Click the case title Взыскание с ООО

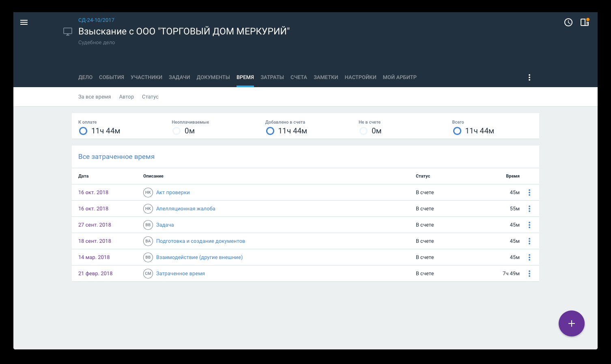pyautogui.click(x=184, y=32)
